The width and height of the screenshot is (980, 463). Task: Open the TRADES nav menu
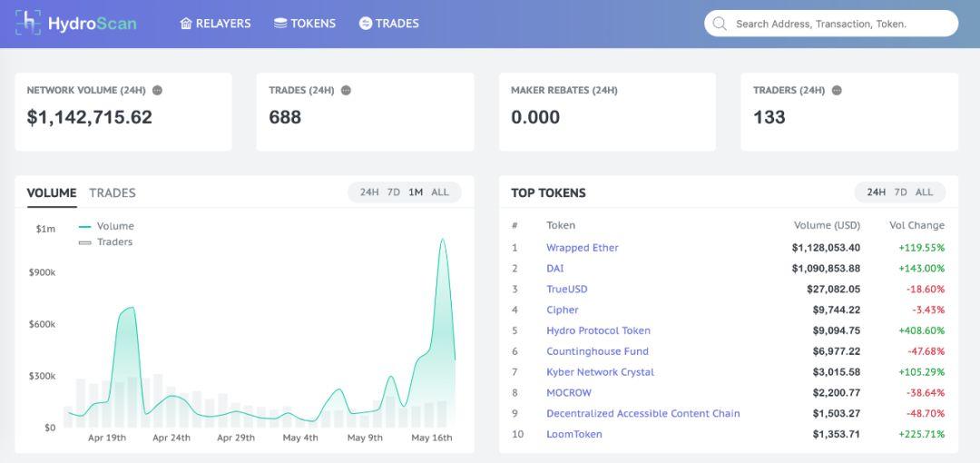[x=389, y=24]
